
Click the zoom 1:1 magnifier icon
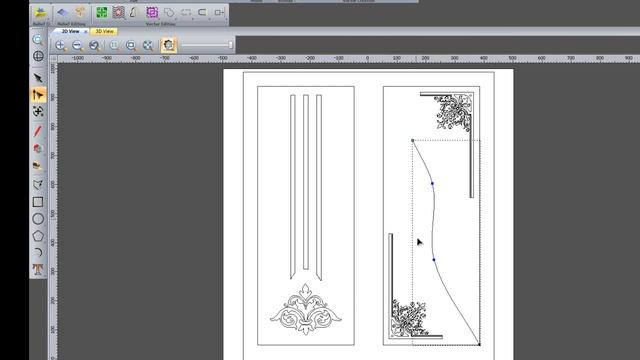[x=115, y=45]
